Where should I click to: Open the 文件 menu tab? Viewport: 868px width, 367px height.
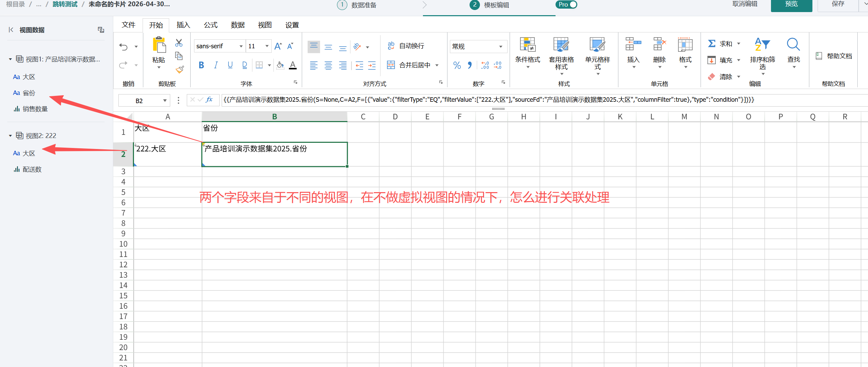click(x=128, y=25)
